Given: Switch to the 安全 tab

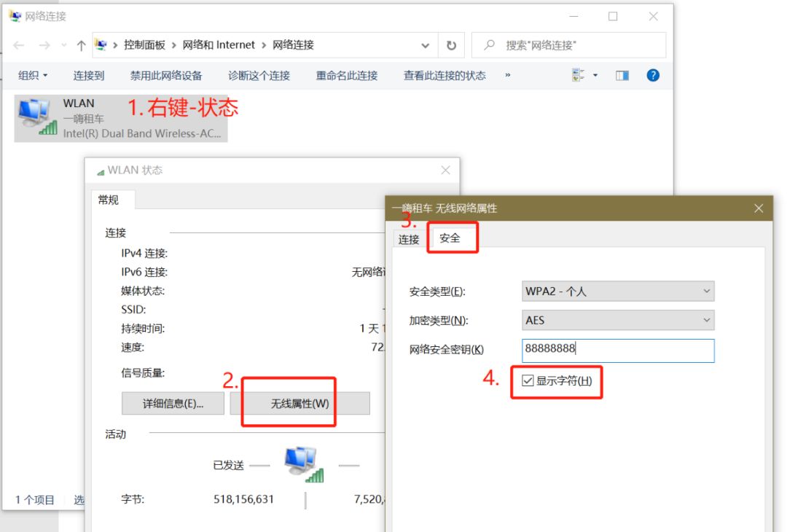Looking at the screenshot, I should point(450,238).
